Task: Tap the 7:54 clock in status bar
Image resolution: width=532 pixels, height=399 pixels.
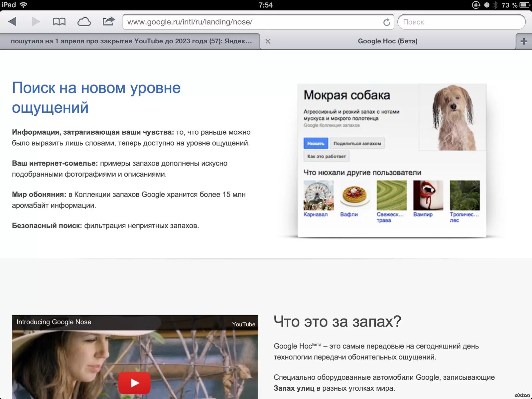Action: click(x=266, y=5)
